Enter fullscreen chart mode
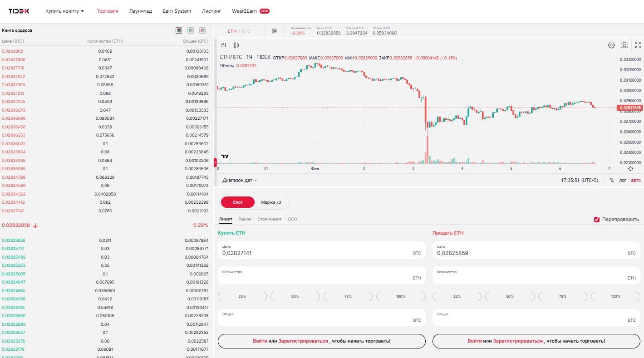The height and width of the screenshot is (358, 644). pyautogui.click(x=638, y=45)
